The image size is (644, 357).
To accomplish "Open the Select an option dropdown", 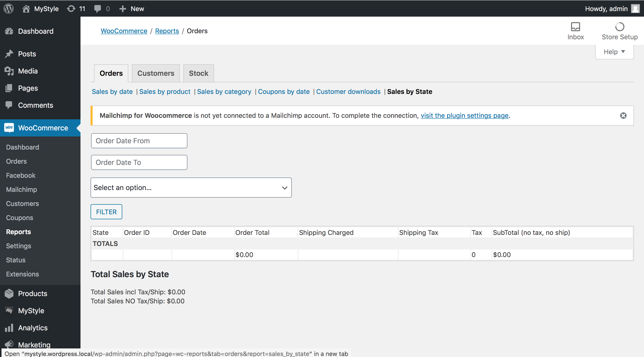I will point(191,188).
